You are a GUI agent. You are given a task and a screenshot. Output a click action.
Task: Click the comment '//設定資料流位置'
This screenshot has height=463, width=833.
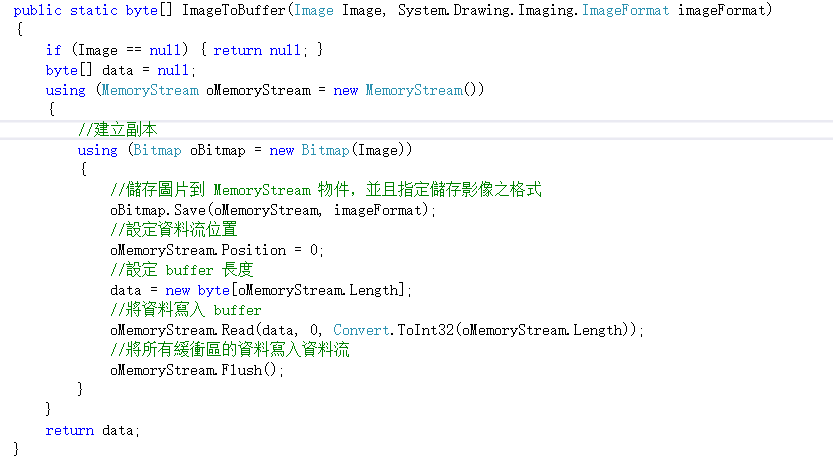coord(173,229)
